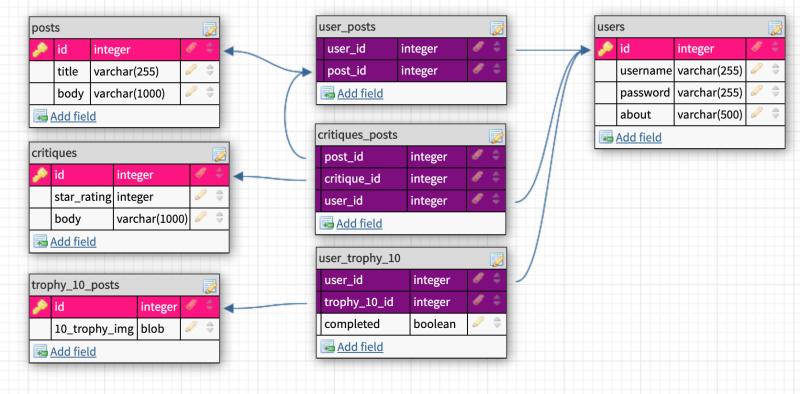Select the post_id row in user_posts

(411, 70)
